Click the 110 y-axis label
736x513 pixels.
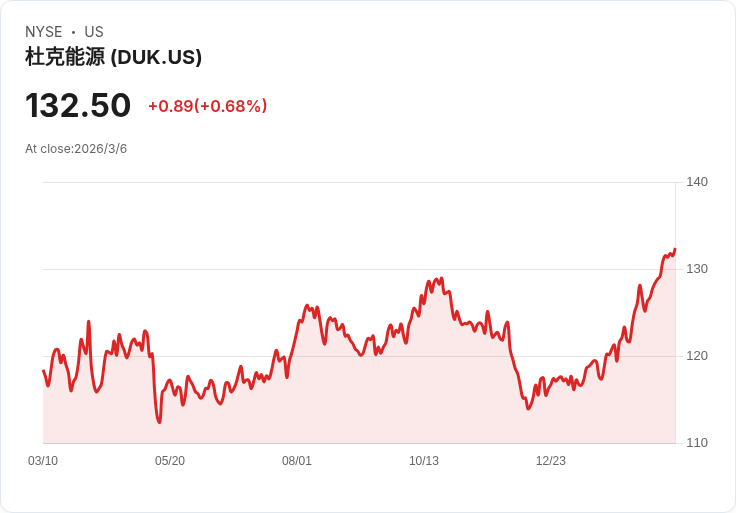tap(697, 443)
